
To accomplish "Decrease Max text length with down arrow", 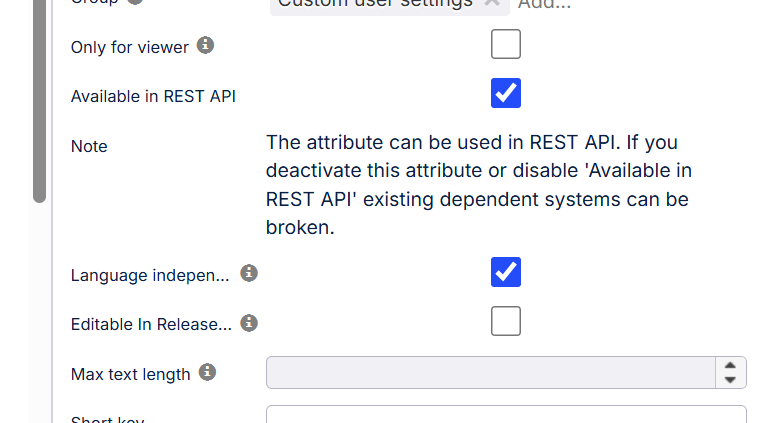I will coord(731,380).
